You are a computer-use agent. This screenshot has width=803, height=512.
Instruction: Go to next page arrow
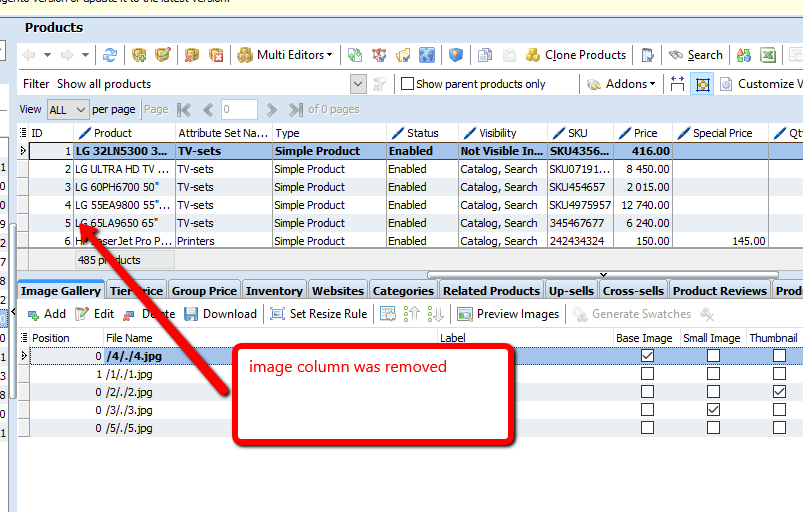(271, 110)
